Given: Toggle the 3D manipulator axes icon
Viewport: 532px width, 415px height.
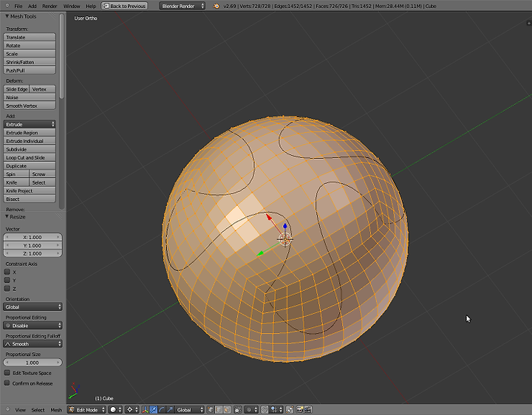Looking at the screenshot, I should coord(146,410).
